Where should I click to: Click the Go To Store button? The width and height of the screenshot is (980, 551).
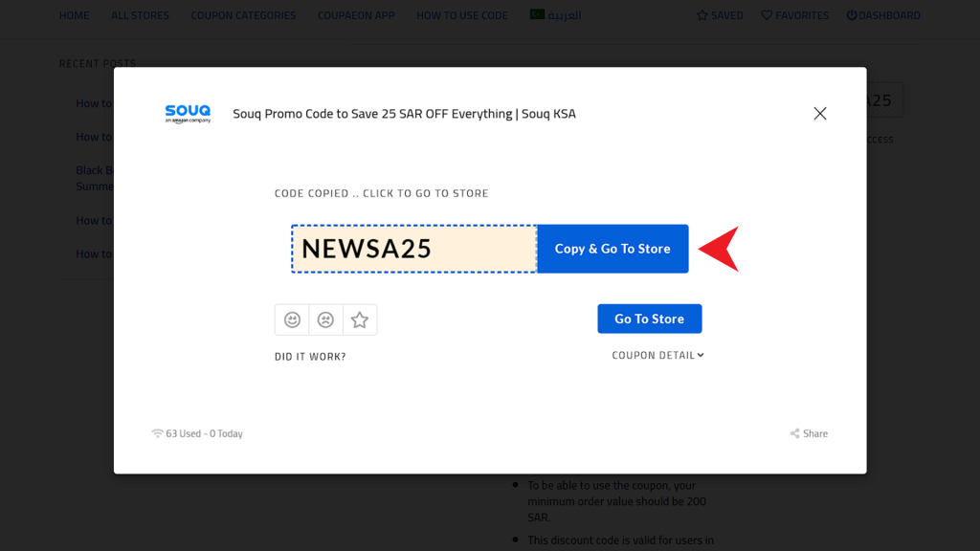pyautogui.click(x=649, y=319)
